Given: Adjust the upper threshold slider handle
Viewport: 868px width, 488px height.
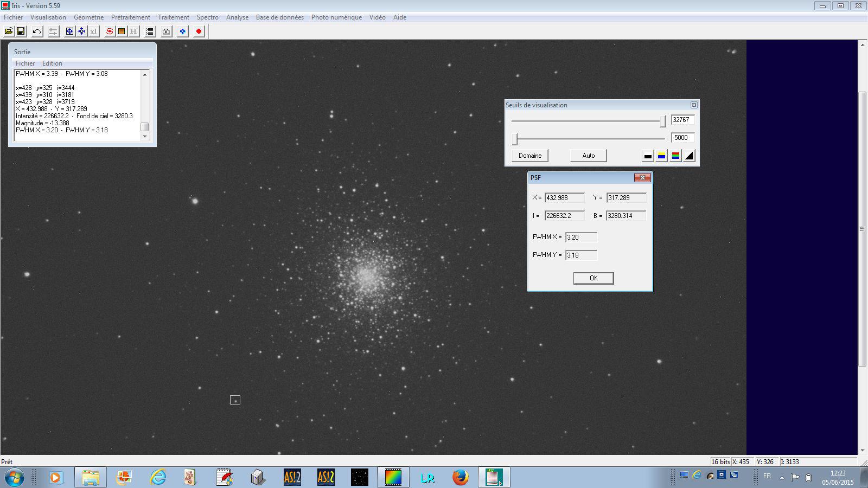Looking at the screenshot, I should coord(662,121).
